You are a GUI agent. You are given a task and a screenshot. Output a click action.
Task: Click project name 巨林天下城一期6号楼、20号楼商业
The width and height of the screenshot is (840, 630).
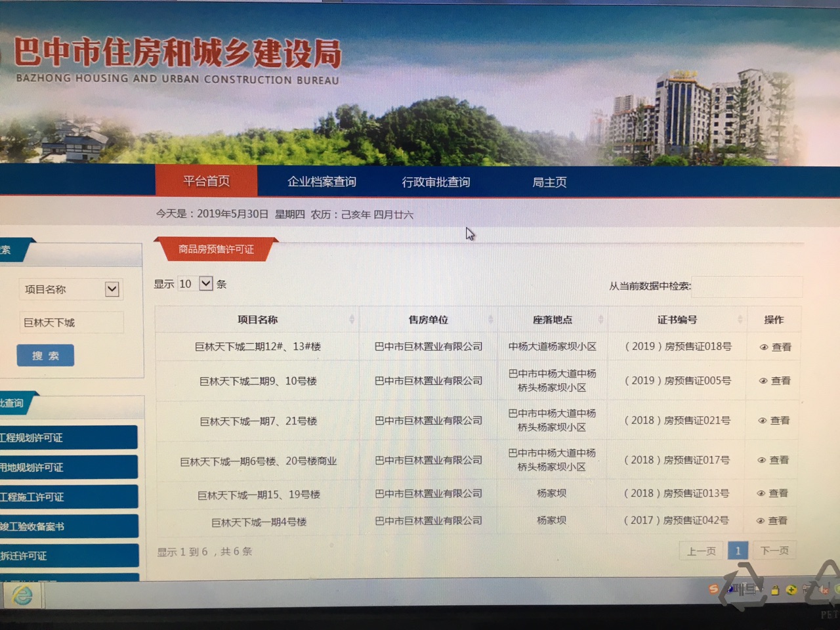258,461
